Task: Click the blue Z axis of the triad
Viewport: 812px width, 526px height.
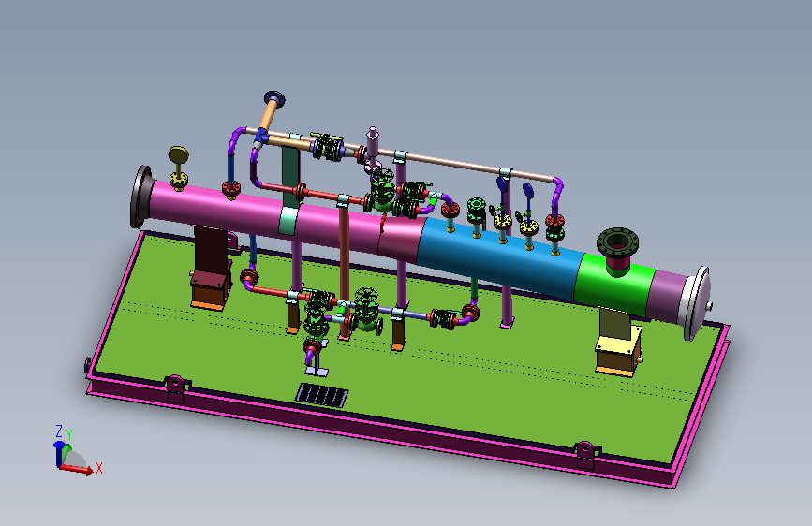Action: [58, 454]
